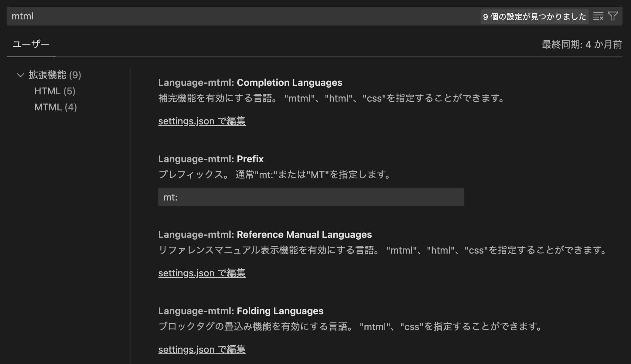
Task: Select the ユーザー settings tab
Action: (x=31, y=44)
